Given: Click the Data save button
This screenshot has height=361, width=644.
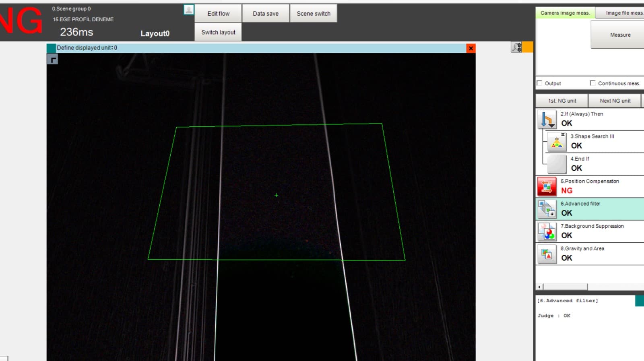Looking at the screenshot, I should (266, 13).
